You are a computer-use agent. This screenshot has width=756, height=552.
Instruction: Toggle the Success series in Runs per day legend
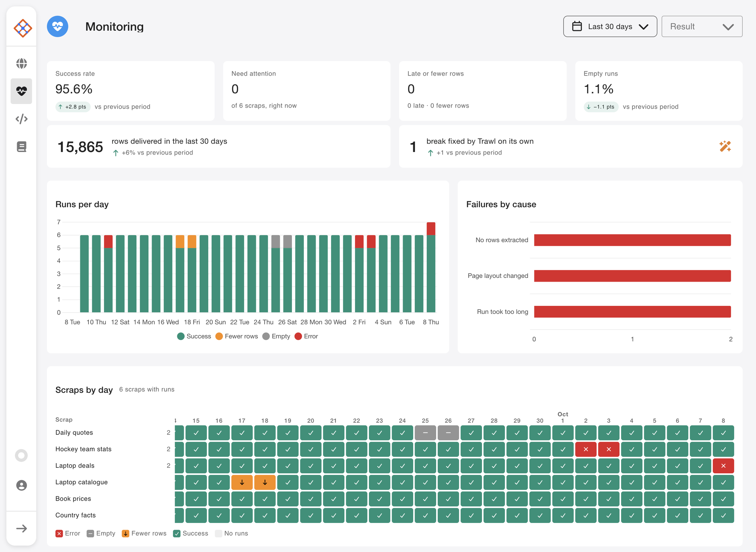(194, 336)
